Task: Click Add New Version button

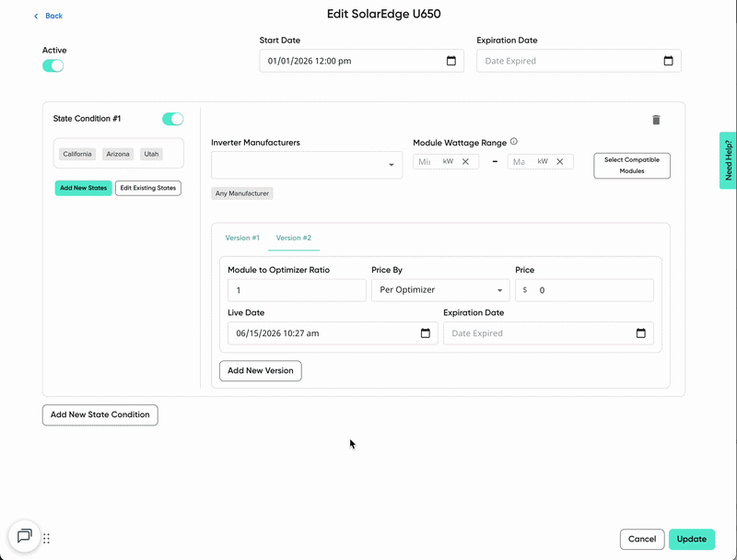Action: [261, 370]
